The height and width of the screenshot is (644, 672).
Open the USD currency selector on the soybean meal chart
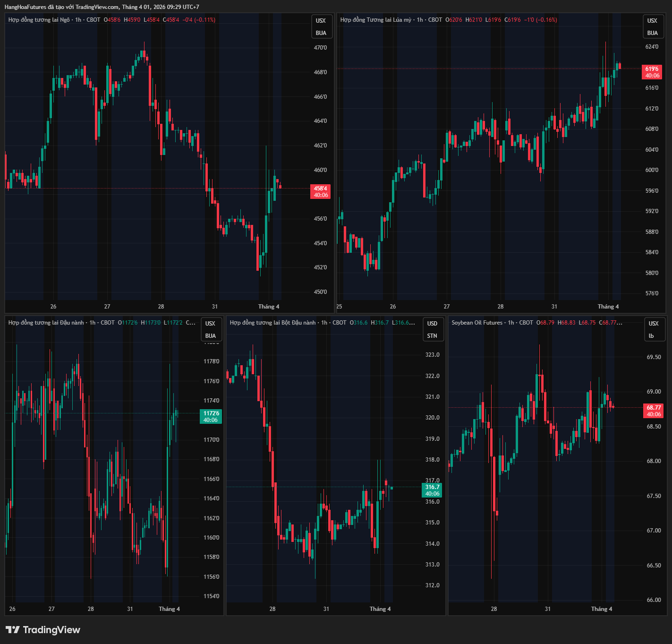(x=432, y=324)
